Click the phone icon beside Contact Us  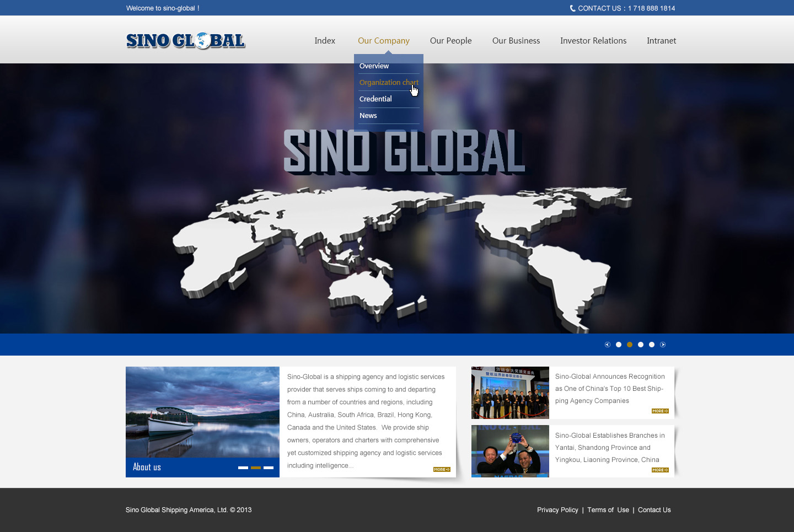point(572,8)
